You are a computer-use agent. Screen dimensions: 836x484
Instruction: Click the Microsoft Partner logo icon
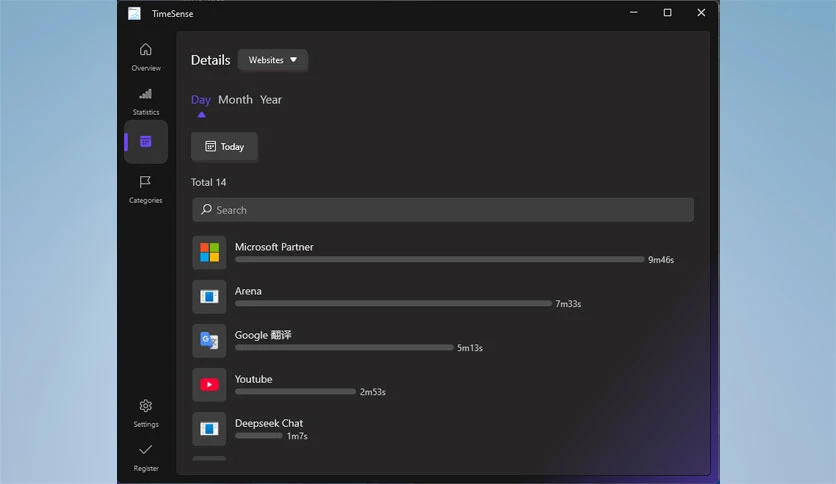(x=209, y=253)
